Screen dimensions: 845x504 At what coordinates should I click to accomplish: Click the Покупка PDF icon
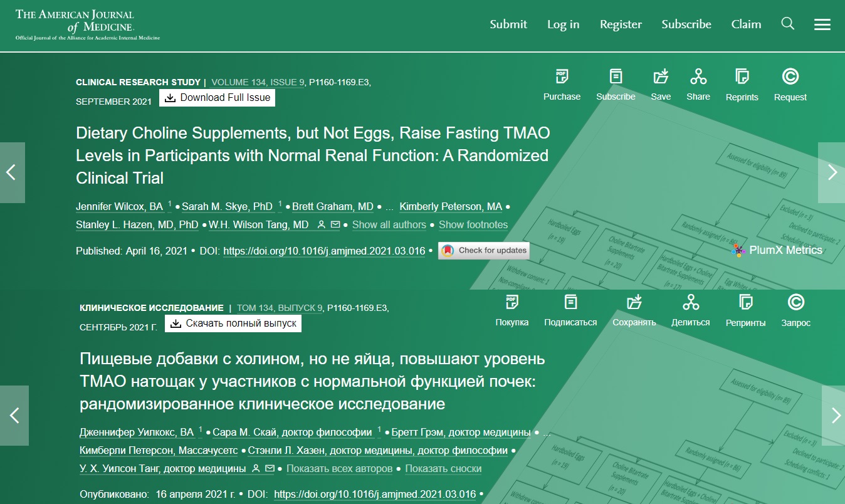[x=512, y=302]
